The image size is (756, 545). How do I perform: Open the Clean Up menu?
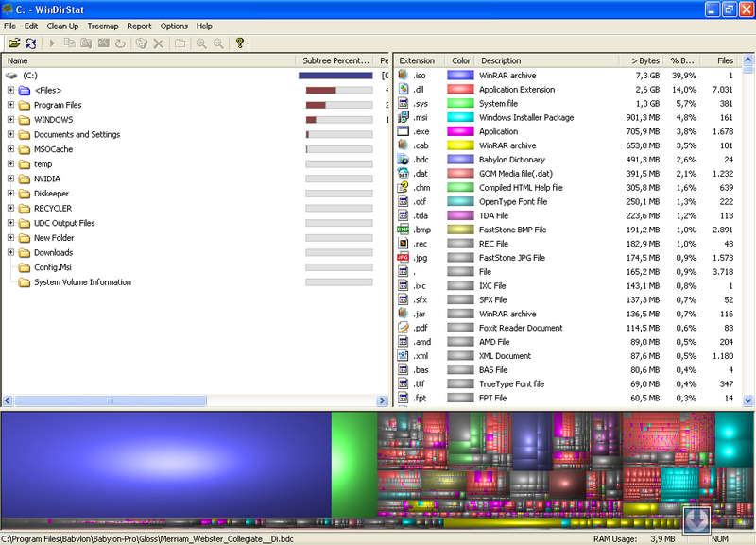pyautogui.click(x=62, y=26)
